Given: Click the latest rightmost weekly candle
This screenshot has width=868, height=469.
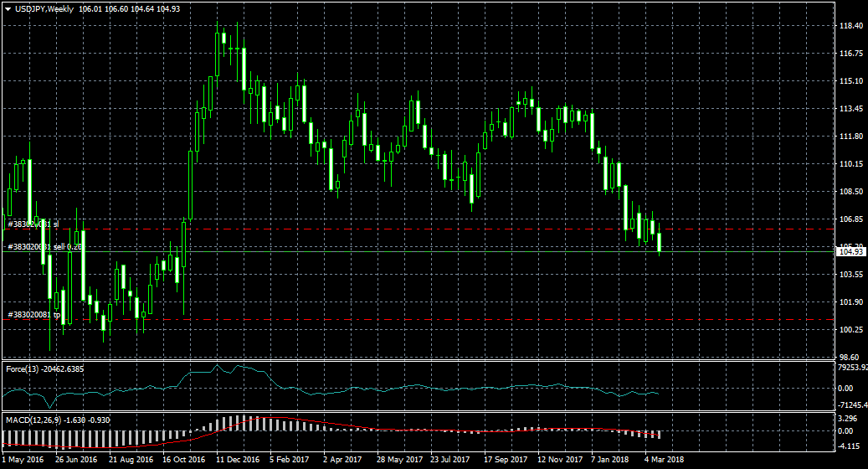Looking at the screenshot, I should click(x=660, y=242).
